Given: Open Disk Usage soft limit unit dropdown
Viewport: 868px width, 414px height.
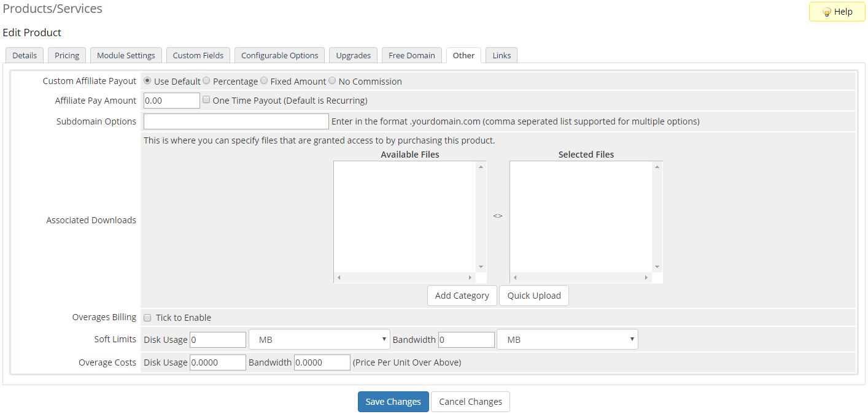Looking at the screenshot, I should [319, 339].
